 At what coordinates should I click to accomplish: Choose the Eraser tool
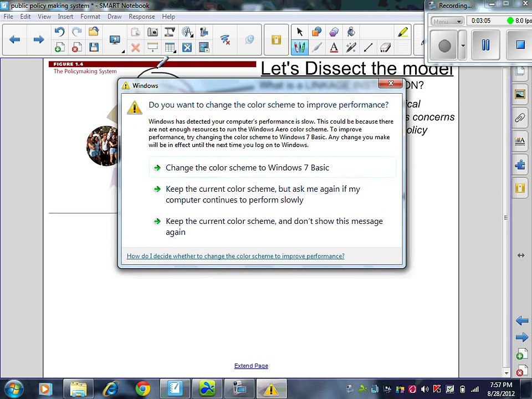(x=386, y=47)
